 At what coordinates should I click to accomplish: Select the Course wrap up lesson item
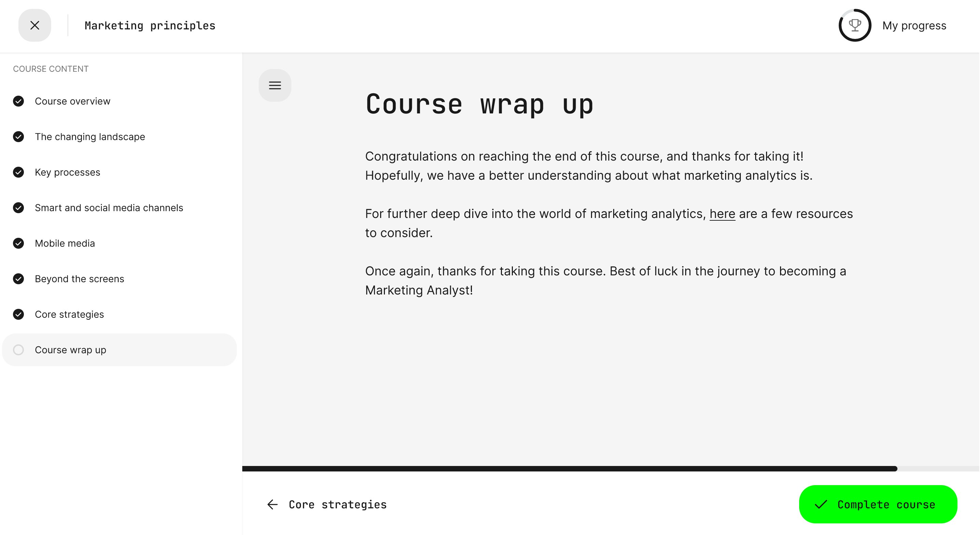[x=70, y=350]
